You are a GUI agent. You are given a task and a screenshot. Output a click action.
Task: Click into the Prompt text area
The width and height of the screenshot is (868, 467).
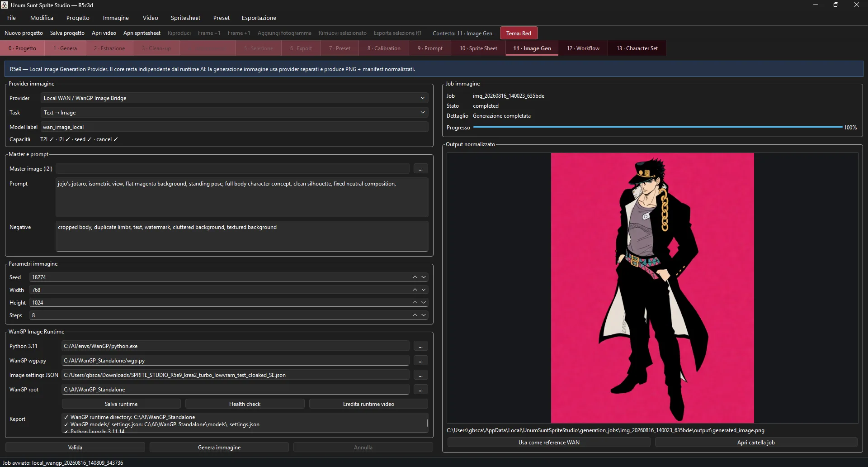(x=242, y=197)
